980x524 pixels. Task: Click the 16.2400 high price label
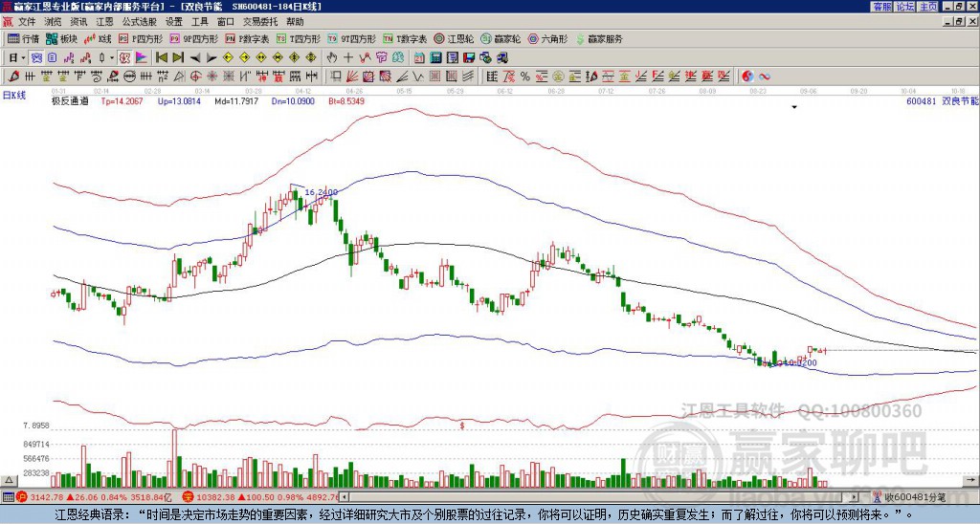tap(322, 192)
